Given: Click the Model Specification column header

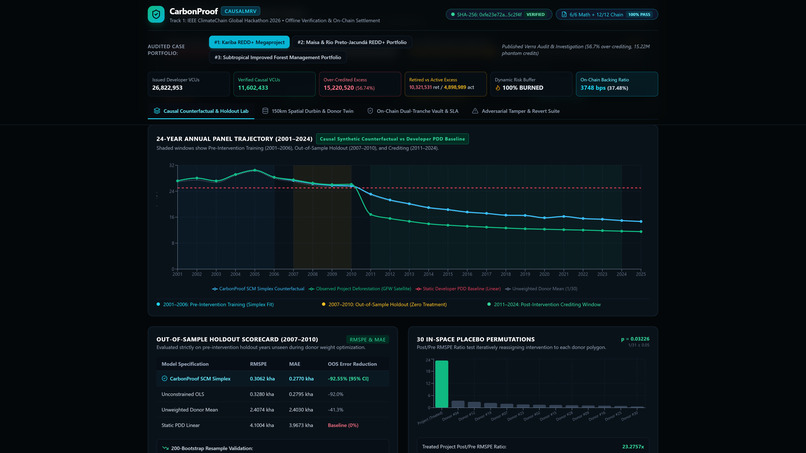Looking at the screenshot, I should 185,364.
